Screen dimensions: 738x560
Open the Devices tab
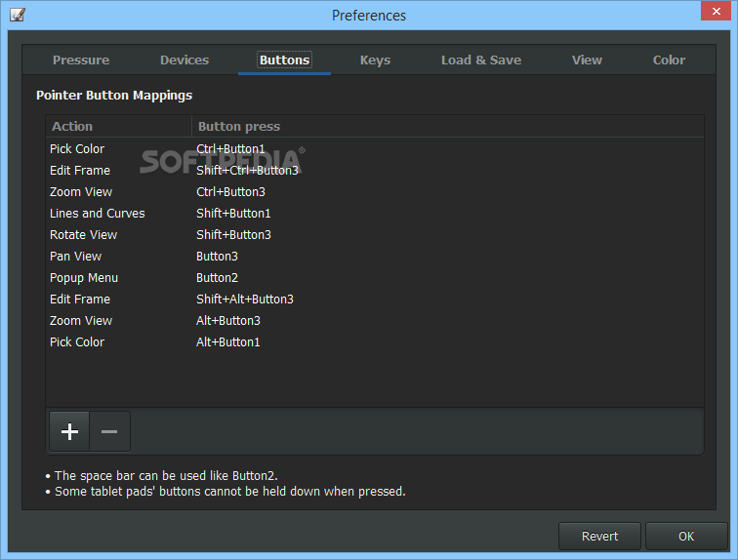184,60
